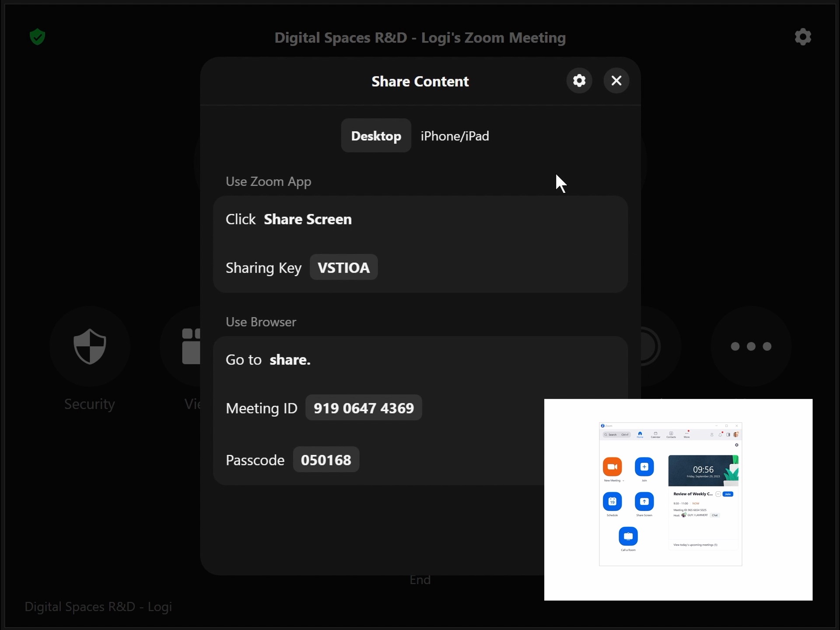Close the Share Content dialog
The height and width of the screenshot is (630, 840).
pyautogui.click(x=616, y=80)
